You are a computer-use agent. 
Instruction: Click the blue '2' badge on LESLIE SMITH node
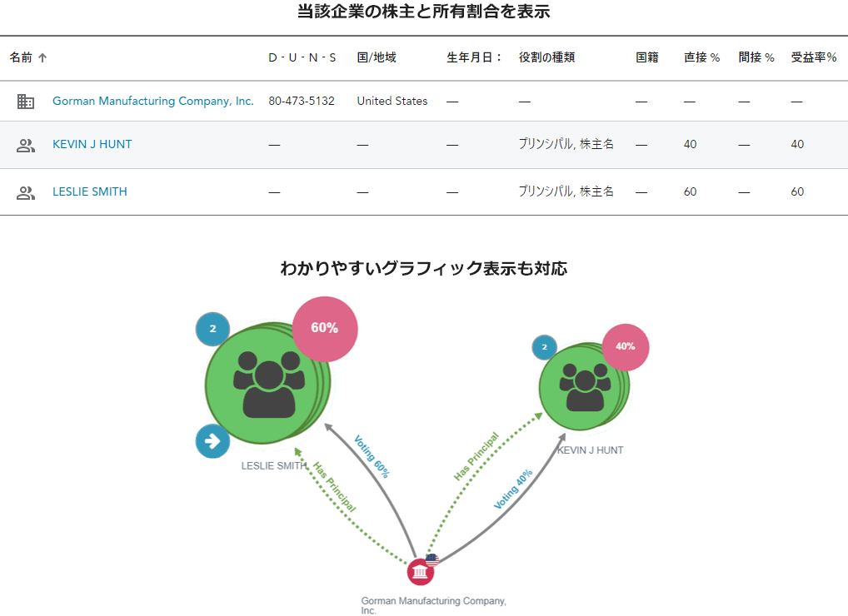click(212, 329)
